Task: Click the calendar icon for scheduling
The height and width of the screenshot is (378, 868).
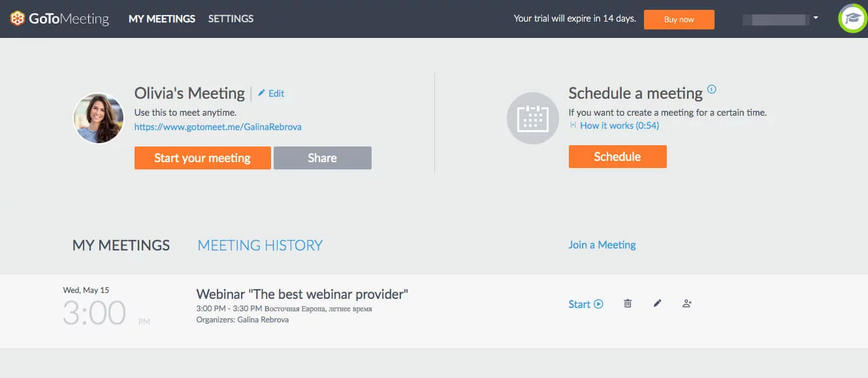Action: [x=533, y=118]
